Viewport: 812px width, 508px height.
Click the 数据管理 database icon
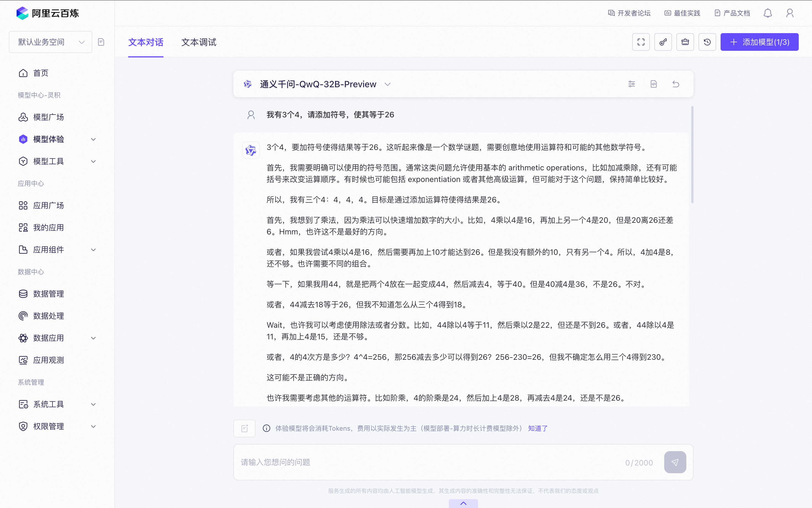point(23,294)
